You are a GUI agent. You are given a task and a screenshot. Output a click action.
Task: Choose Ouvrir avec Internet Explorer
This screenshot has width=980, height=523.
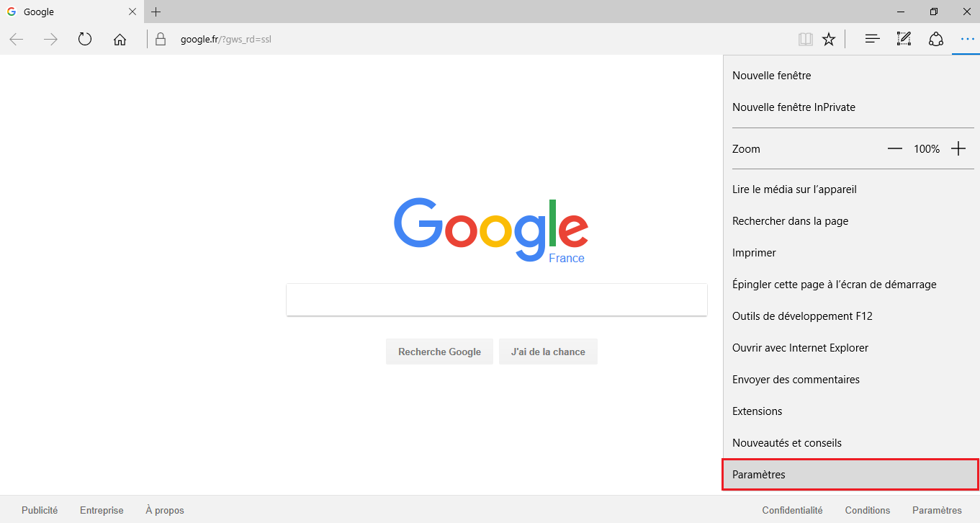[851, 348]
